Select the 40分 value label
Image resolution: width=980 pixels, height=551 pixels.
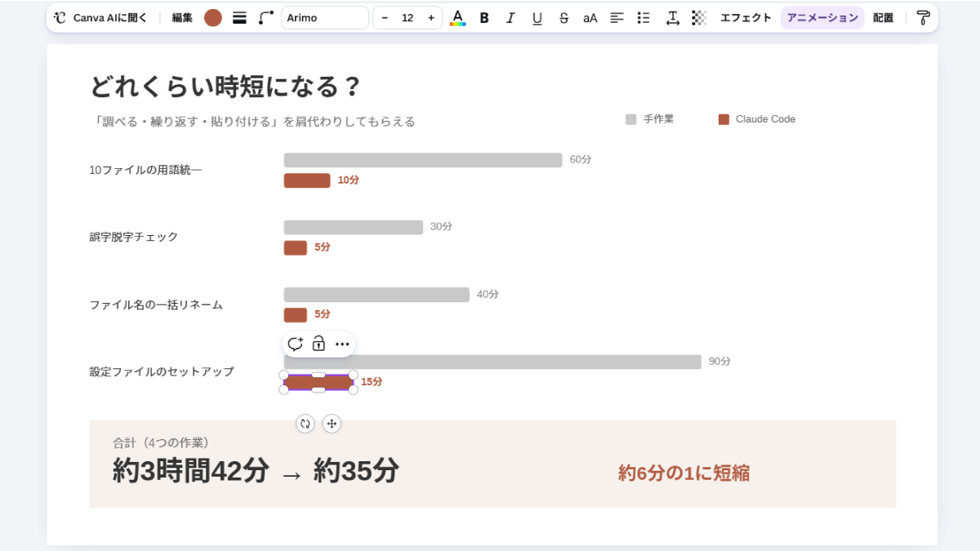(x=488, y=295)
